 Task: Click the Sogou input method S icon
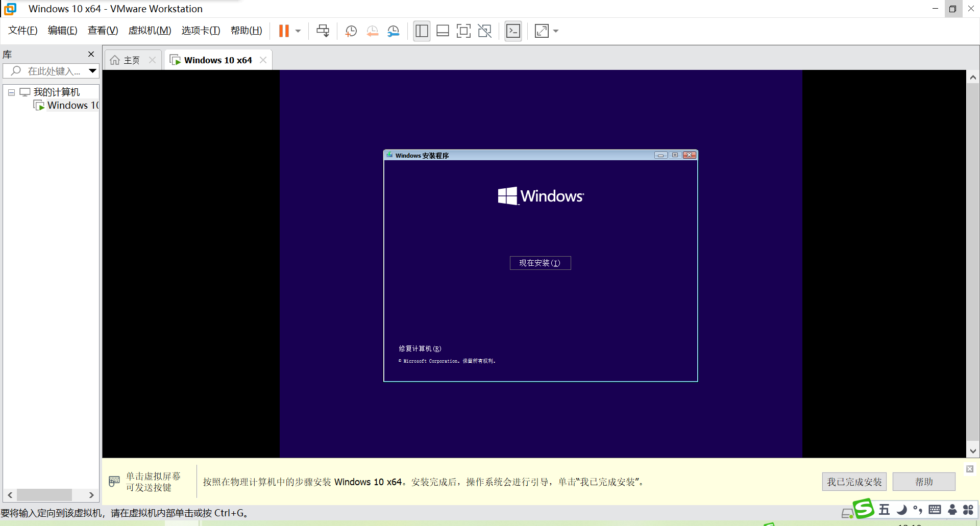864,508
